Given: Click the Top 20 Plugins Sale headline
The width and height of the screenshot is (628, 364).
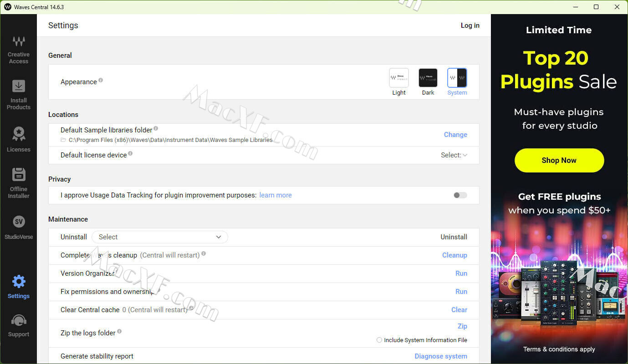Looking at the screenshot, I should pos(559,70).
